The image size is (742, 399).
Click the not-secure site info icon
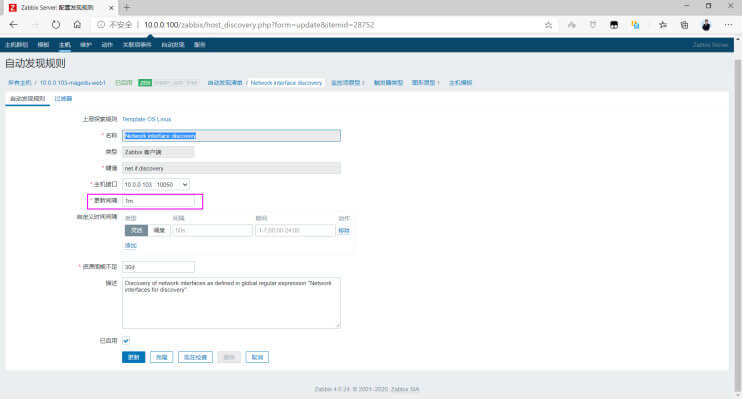(101, 25)
